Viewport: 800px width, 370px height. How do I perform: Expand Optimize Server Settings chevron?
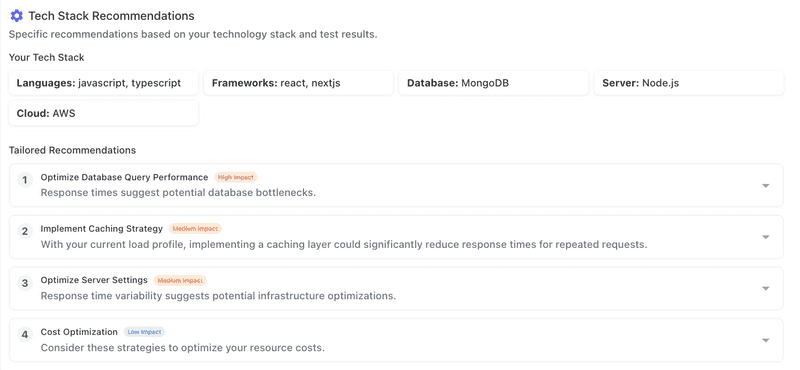(x=765, y=289)
